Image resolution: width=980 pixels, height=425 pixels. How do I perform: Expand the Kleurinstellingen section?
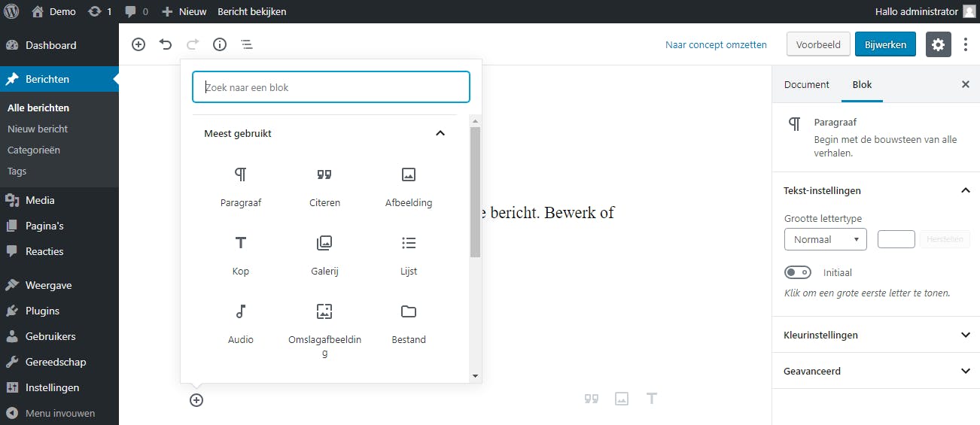pos(876,335)
